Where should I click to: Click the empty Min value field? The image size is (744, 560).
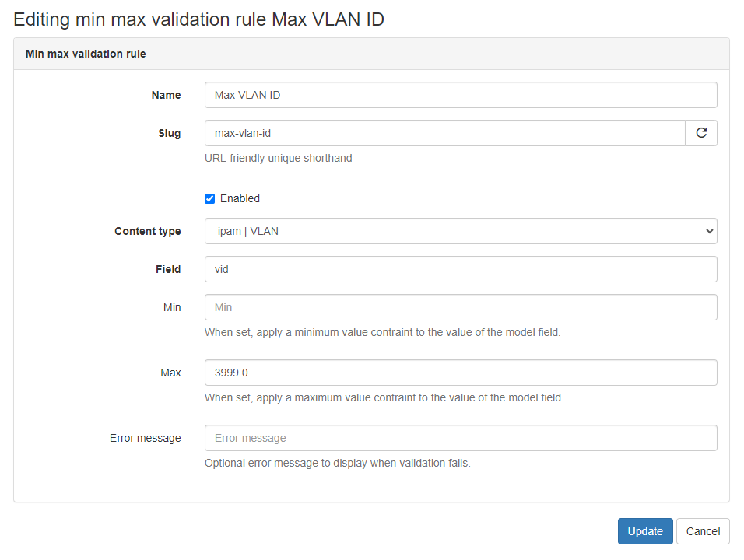click(460, 307)
